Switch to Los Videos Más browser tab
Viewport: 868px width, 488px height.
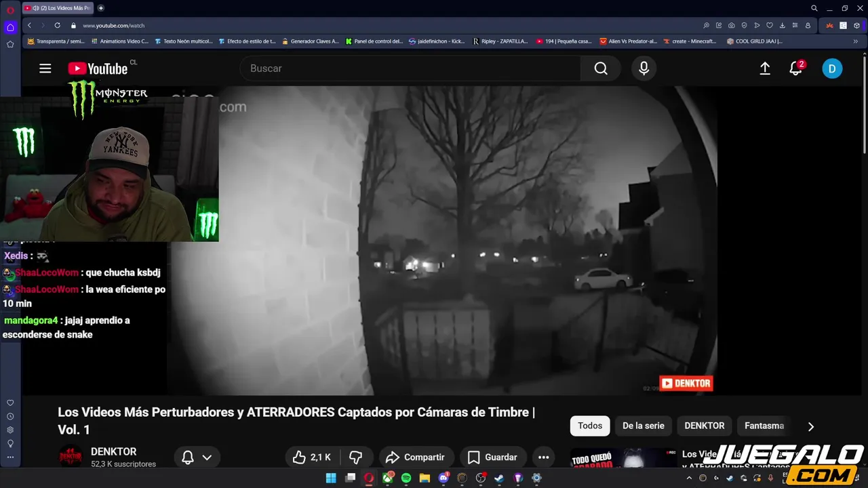point(57,8)
